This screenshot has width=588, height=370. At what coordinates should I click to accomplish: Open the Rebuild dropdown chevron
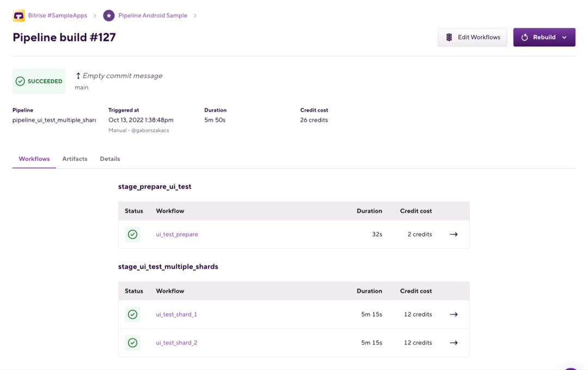click(x=563, y=37)
